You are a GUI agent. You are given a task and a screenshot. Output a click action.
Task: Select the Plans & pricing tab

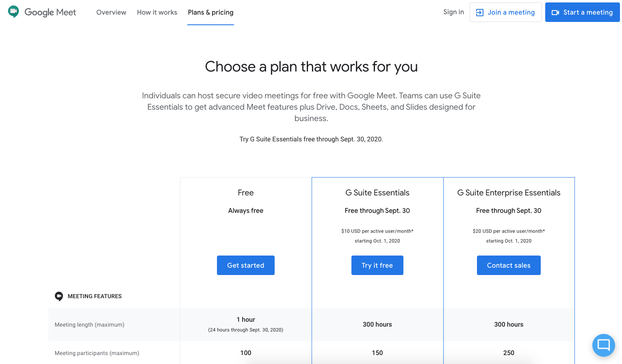(210, 12)
